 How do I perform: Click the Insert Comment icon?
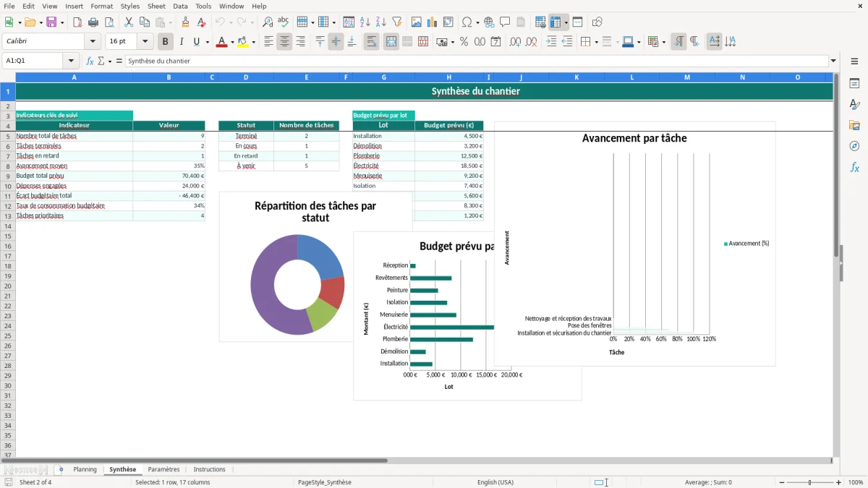pos(505,22)
